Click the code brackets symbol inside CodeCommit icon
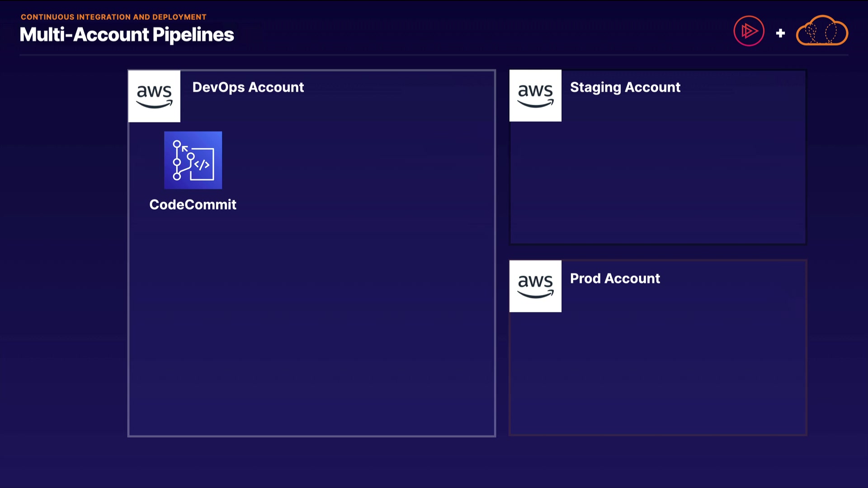868x488 pixels. 202,164
